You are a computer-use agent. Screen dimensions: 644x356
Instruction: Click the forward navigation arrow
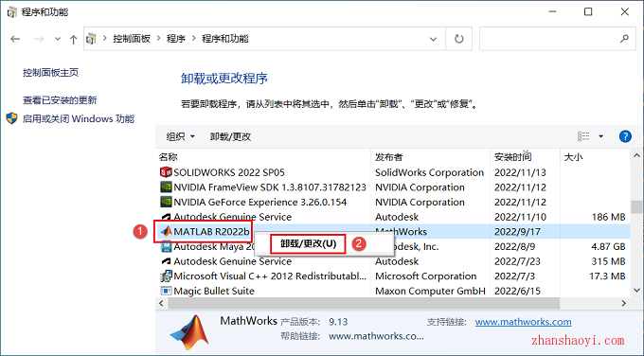pos(39,39)
